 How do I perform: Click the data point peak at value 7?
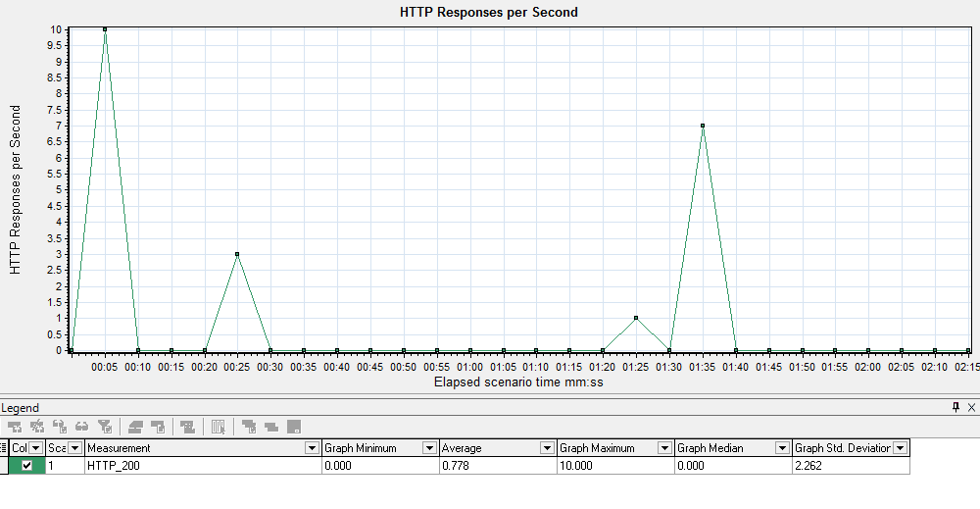703,126
